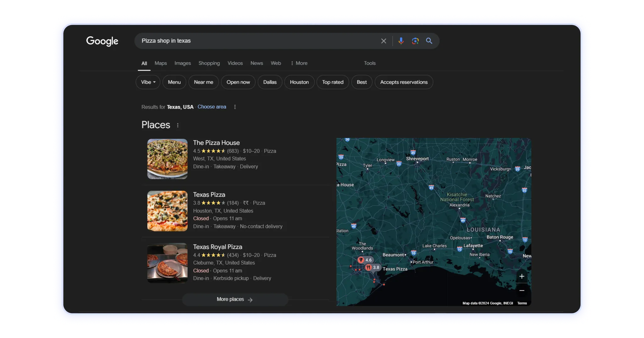Zoom out on the map with minus
Image resolution: width=644 pixels, height=338 pixels.
[522, 290]
